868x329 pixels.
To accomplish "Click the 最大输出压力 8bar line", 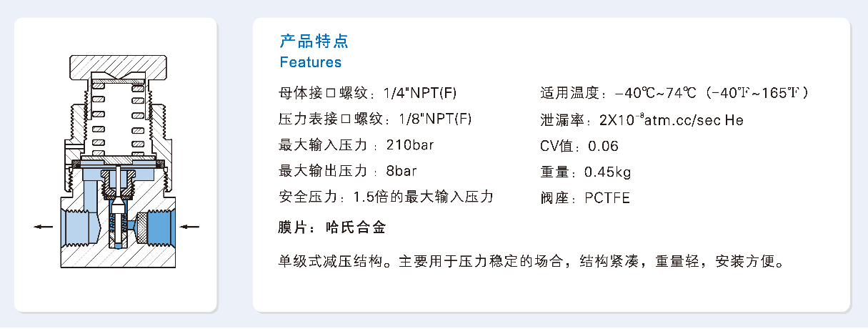I will click(x=347, y=171).
